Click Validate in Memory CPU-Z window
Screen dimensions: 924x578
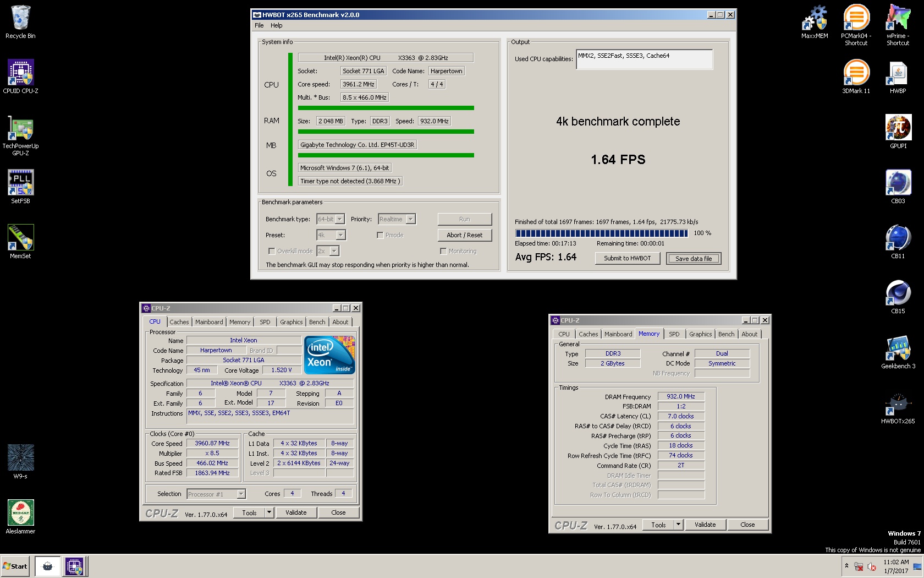(x=705, y=525)
